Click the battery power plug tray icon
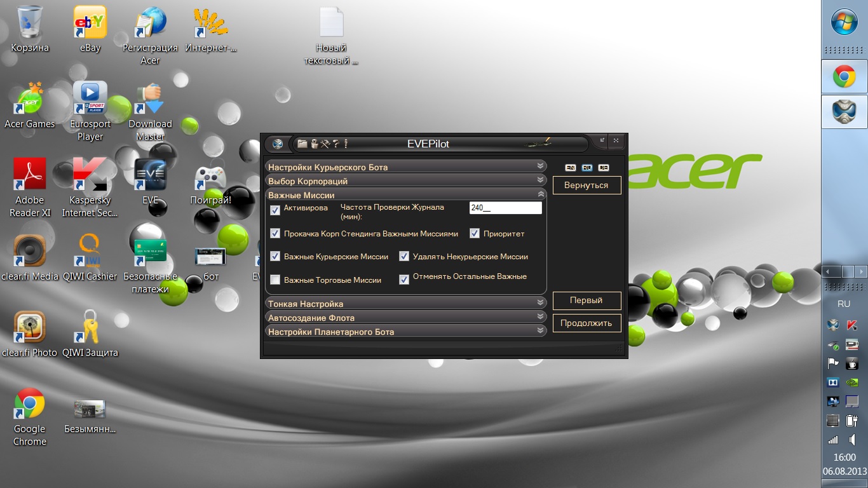This screenshot has height=488, width=868. (852, 420)
